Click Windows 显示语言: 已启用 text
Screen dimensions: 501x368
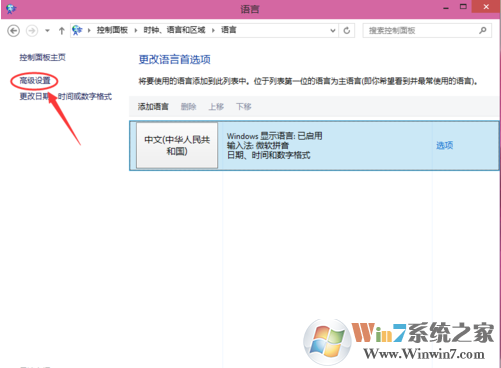click(x=274, y=136)
